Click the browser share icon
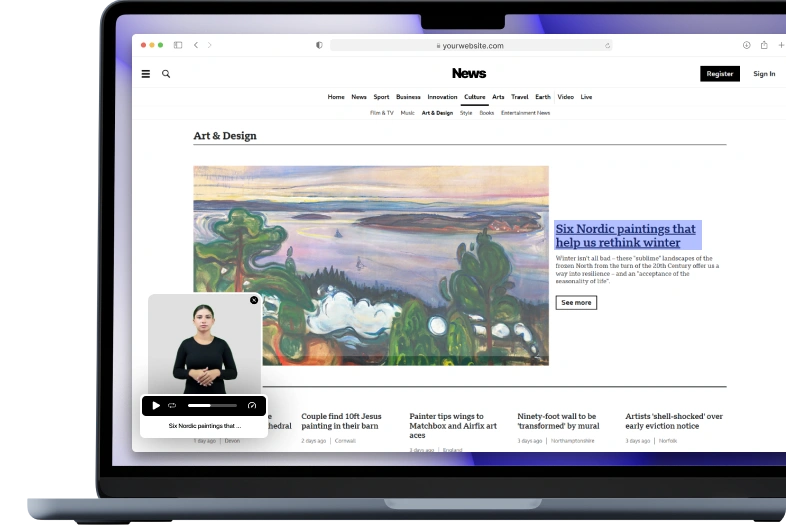This screenshot has width=786, height=526. click(x=764, y=45)
